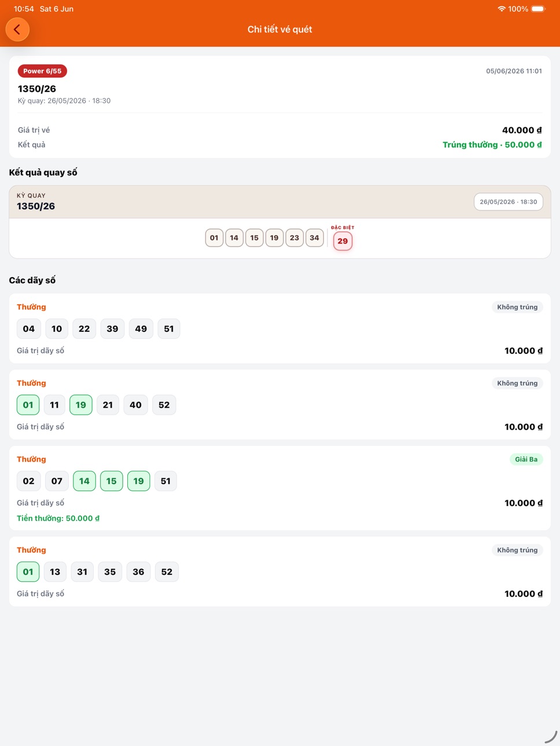The image size is (560, 746).
Task: Tap the battery icon in status bar
Action: [x=538, y=9]
